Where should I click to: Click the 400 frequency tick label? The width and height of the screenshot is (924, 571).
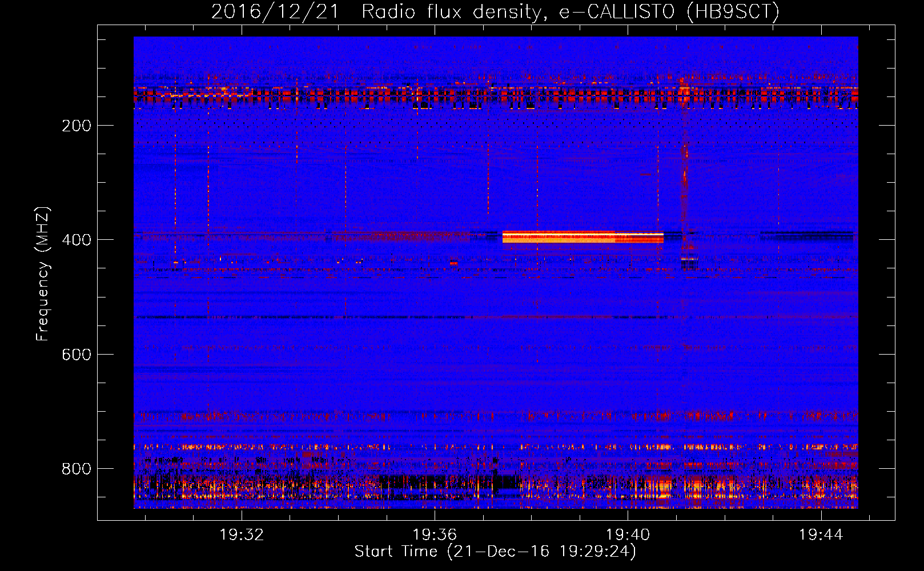[77, 240]
